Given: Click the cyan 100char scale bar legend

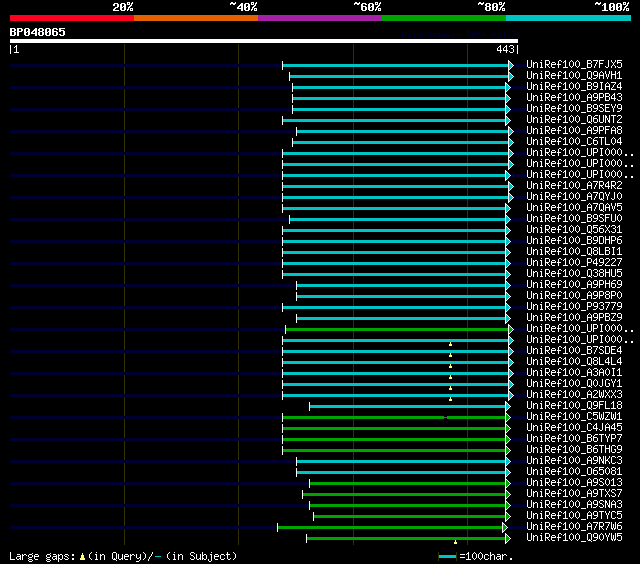Looking at the screenshot, I should (447, 555).
